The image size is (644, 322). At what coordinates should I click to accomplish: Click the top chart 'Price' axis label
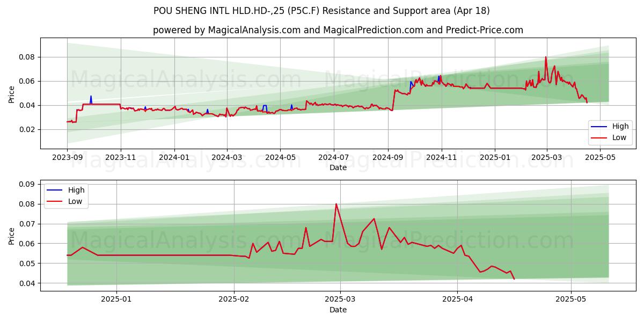[x=12, y=94]
